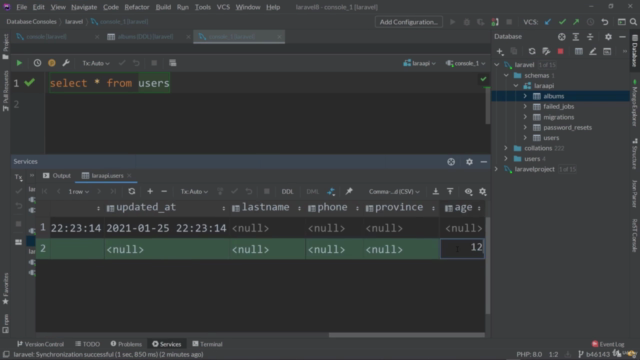Open results grid settings gear

(482, 191)
